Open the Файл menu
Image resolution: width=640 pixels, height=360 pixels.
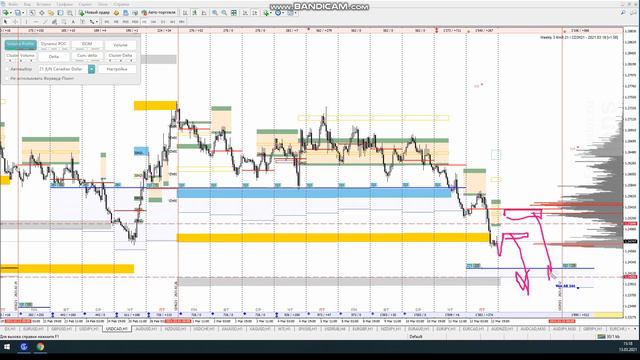click(13, 4)
